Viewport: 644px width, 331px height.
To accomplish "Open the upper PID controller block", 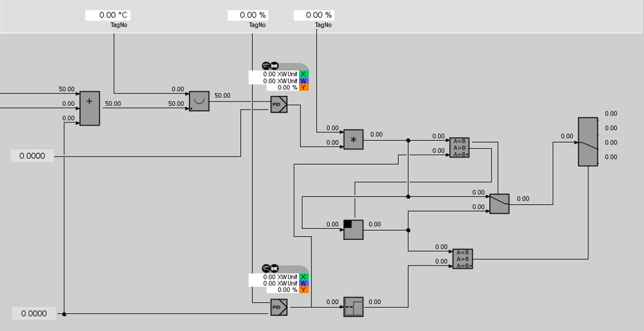I will coord(279,105).
